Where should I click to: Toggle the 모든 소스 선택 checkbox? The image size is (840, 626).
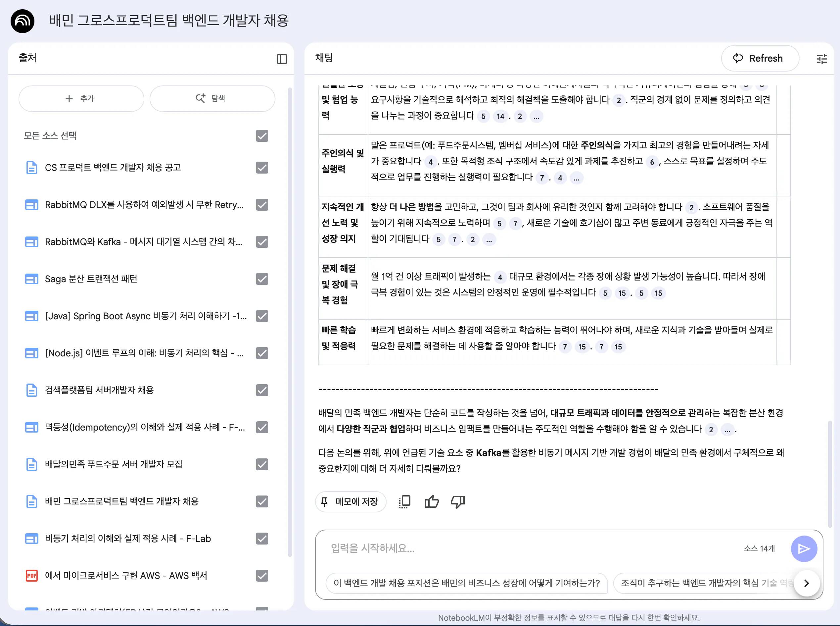[262, 136]
